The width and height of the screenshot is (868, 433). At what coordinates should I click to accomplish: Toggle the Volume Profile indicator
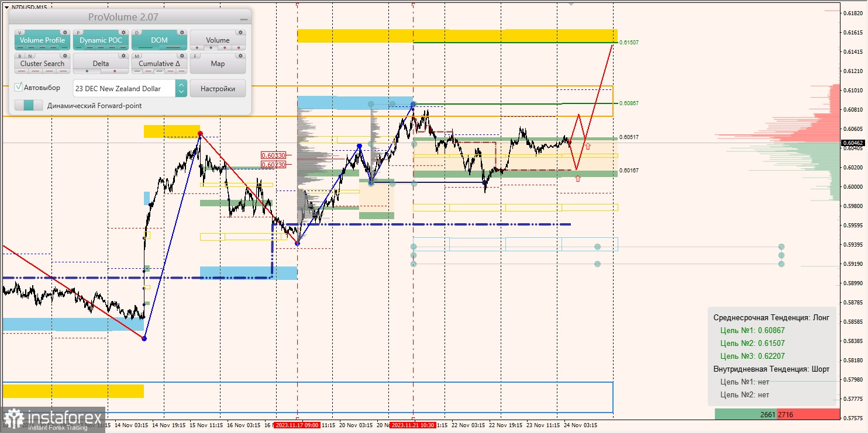tap(42, 40)
